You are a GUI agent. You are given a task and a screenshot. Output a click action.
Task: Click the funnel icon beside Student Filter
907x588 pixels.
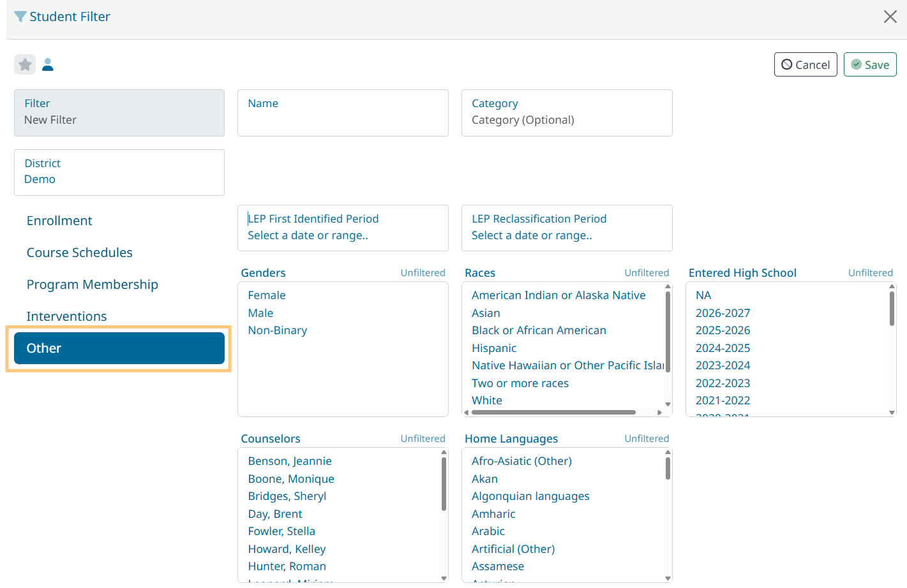pos(20,17)
